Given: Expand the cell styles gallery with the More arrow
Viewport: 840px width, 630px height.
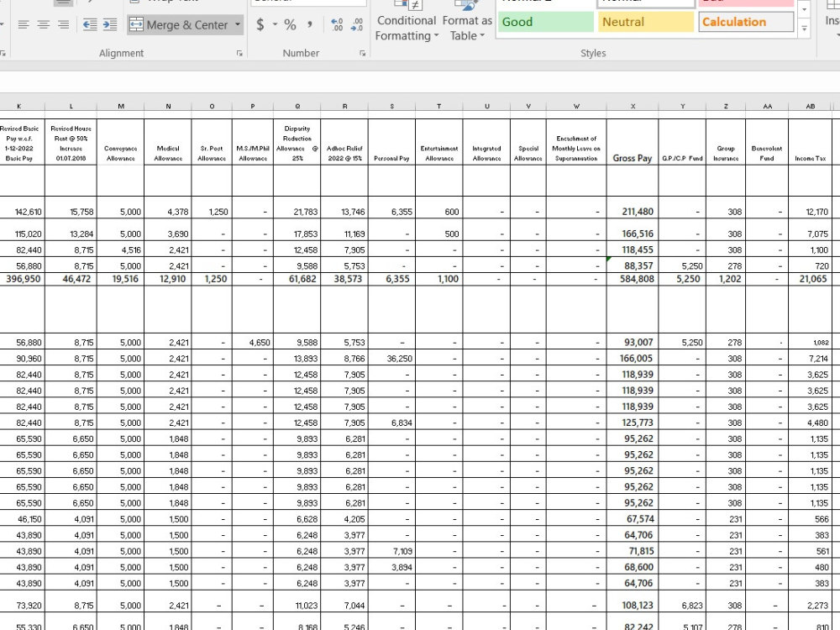Looking at the screenshot, I should [x=804, y=29].
